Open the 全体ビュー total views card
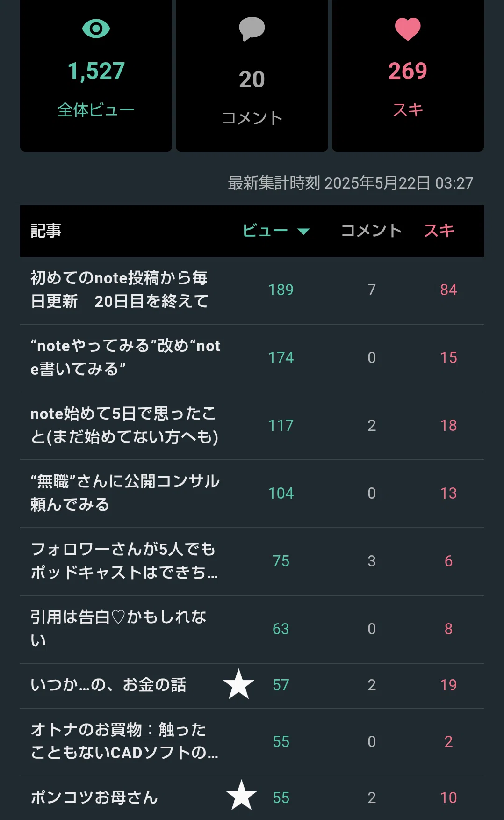The image size is (504, 820). click(96, 76)
